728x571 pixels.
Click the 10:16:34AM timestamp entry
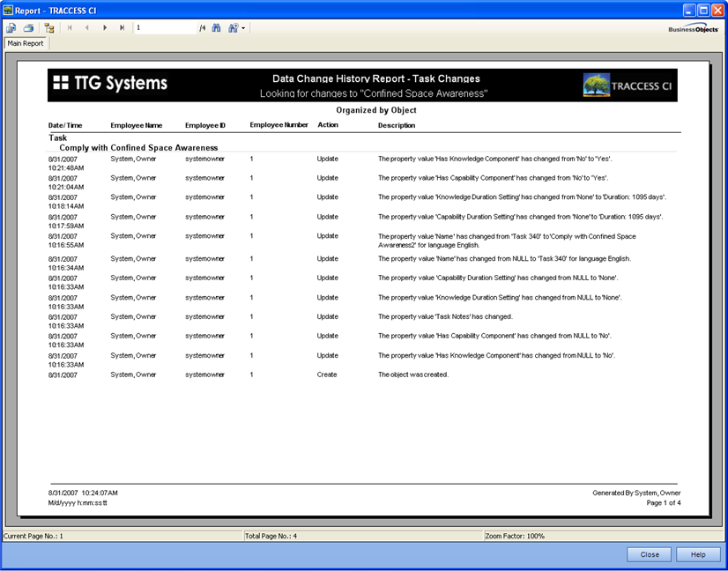(x=66, y=267)
